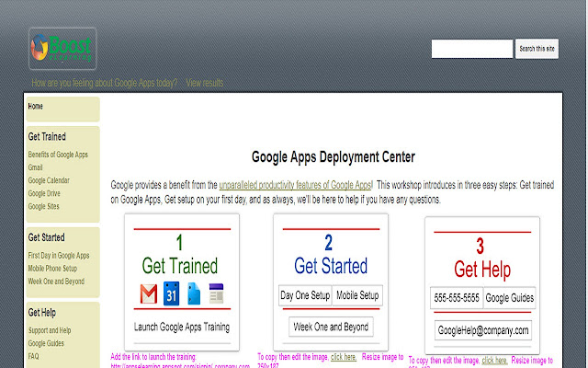
Task: Open the Gmail icon in Get Trained card
Action: (x=149, y=293)
